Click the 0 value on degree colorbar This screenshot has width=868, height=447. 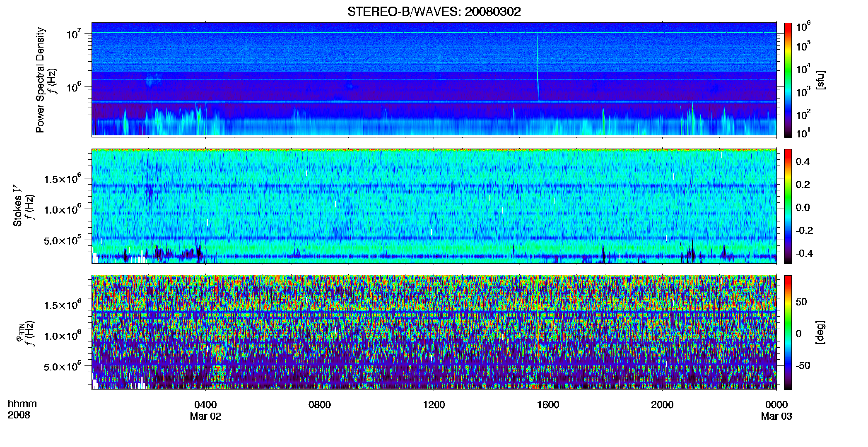799,334
